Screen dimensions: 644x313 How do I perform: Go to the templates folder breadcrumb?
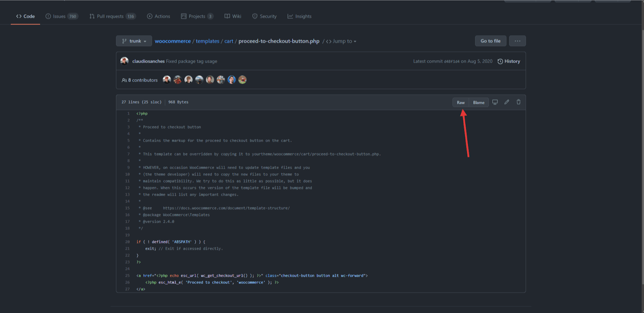[x=208, y=41]
